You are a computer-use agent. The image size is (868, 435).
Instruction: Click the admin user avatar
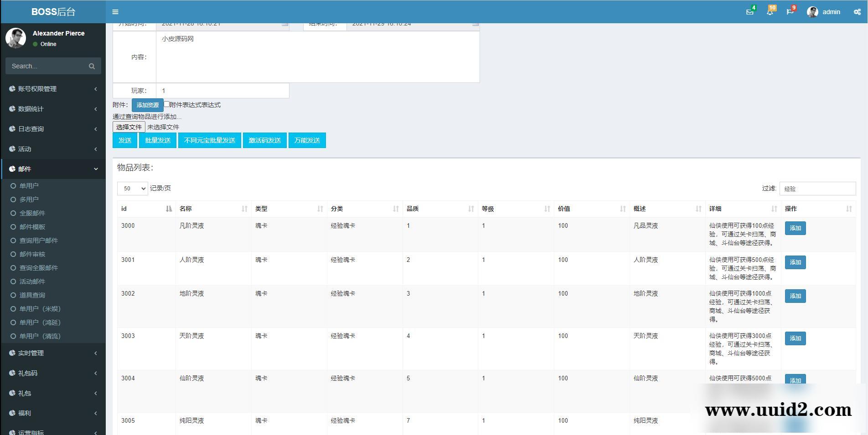click(x=812, y=12)
